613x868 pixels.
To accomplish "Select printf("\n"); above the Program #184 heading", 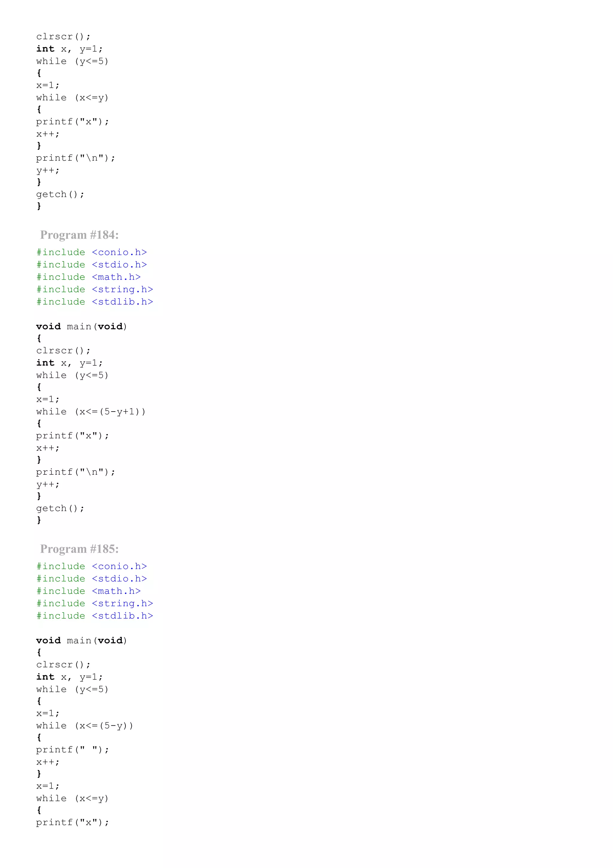I will [x=75, y=158].
